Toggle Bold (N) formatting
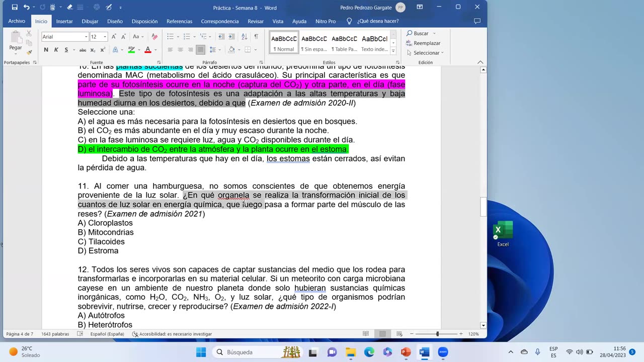The width and height of the screenshot is (644, 362). click(46, 50)
